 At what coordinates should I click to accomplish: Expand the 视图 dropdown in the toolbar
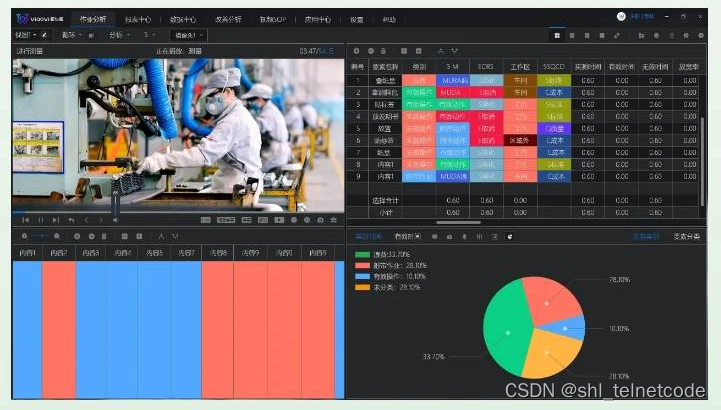pos(26,35)
